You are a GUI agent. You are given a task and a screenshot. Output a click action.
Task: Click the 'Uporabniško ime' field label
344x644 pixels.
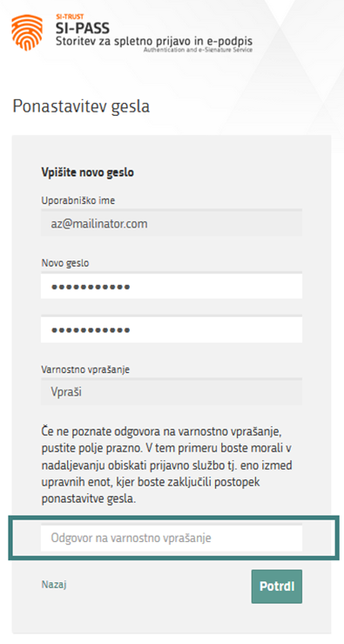78,200
